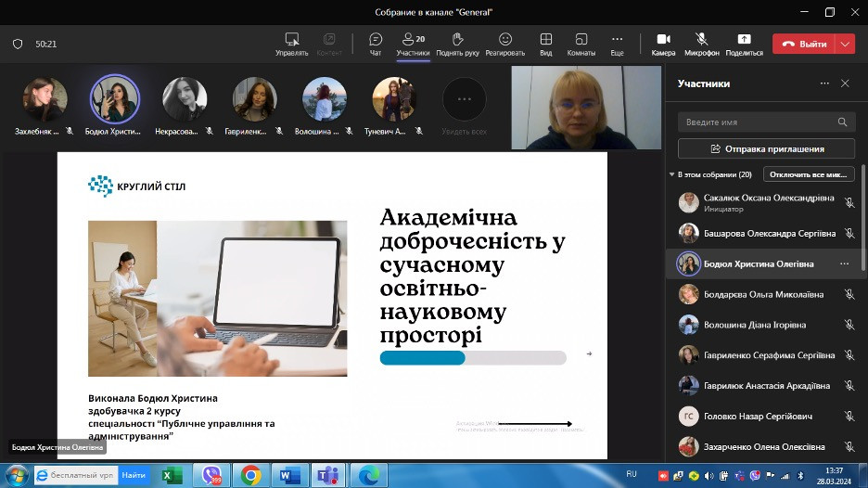868x488 pixels.
Task: Open the View layout options
Action: click(546, 40)
